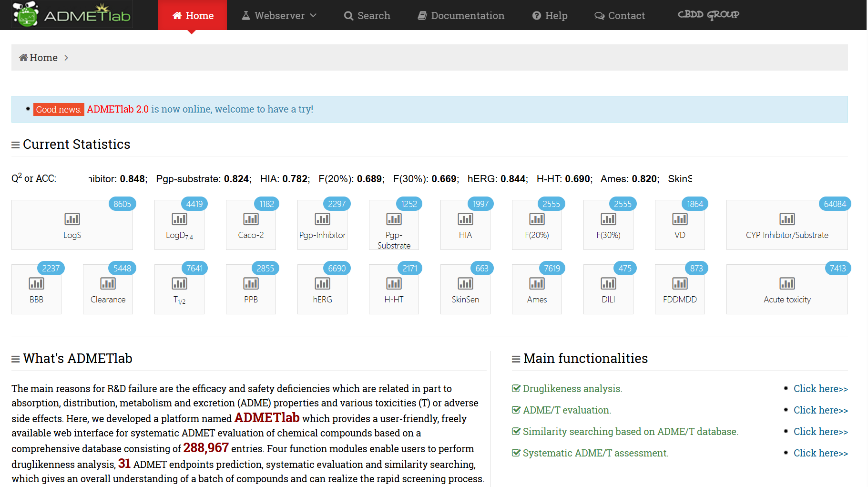Open the F(30%) chart icon
Viewport: 868px width, 487px height.
[608, 219]
